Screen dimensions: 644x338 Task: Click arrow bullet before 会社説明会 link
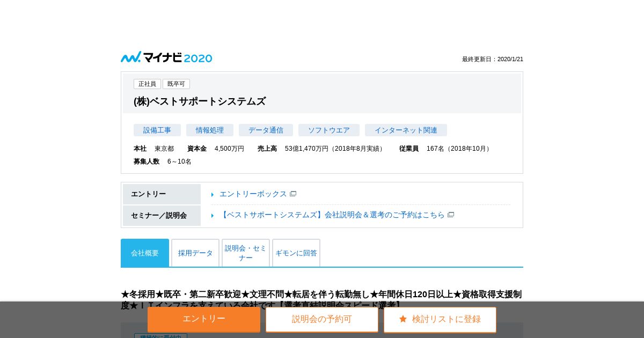(213, 216)
